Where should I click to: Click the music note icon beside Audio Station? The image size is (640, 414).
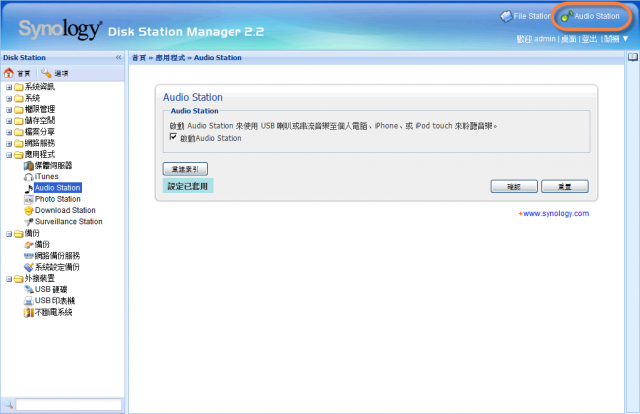[29, 188]
